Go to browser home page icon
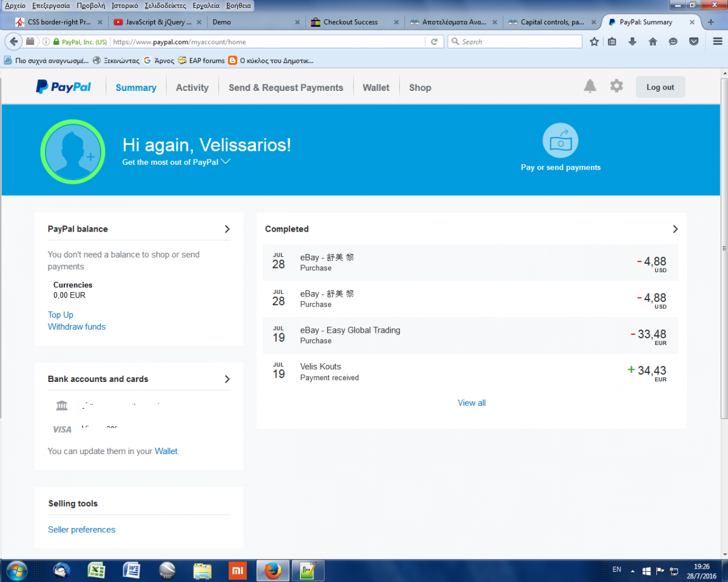The image size is (728, 582). click(653, 42)
